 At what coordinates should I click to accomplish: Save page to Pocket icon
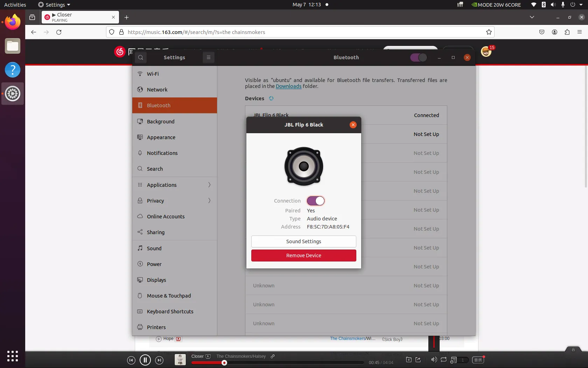[x=542, y=32]
